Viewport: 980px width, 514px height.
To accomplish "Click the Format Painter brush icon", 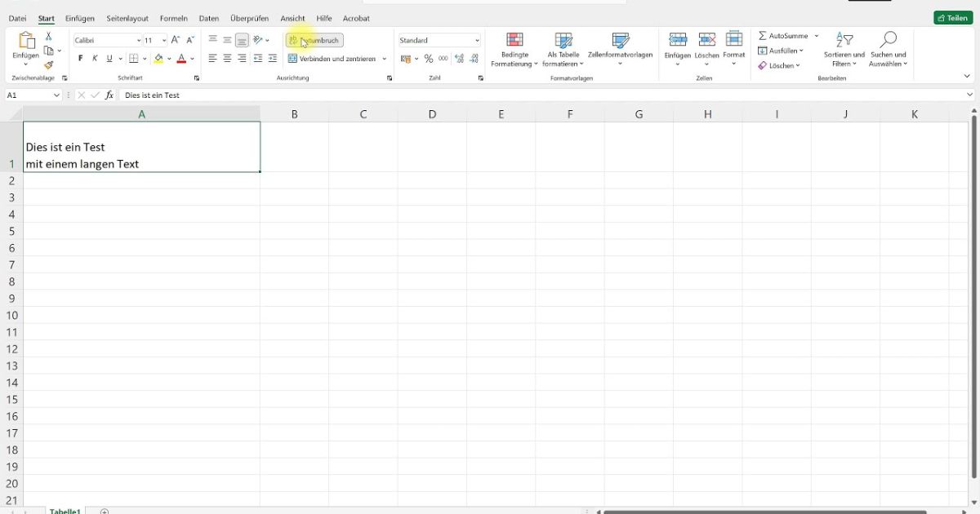I will (x=48, y=65).
